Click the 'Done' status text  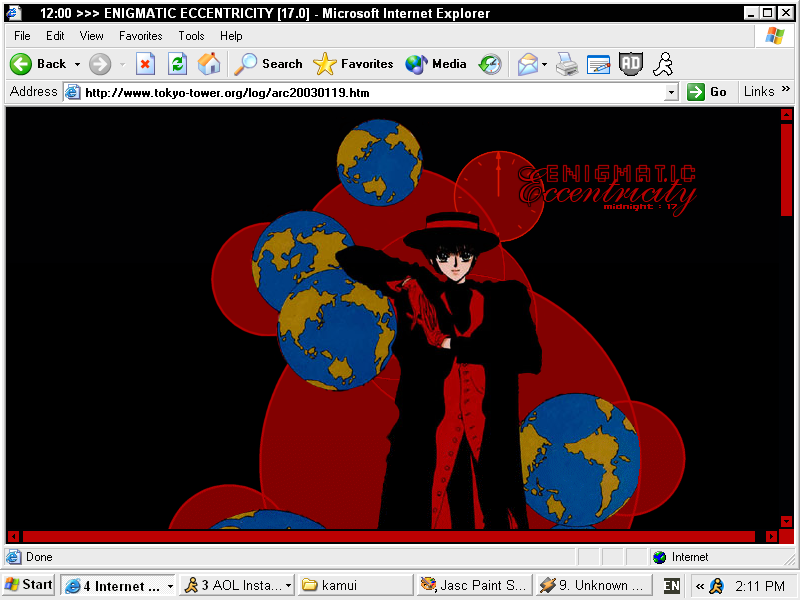click(x=39, y=557)
